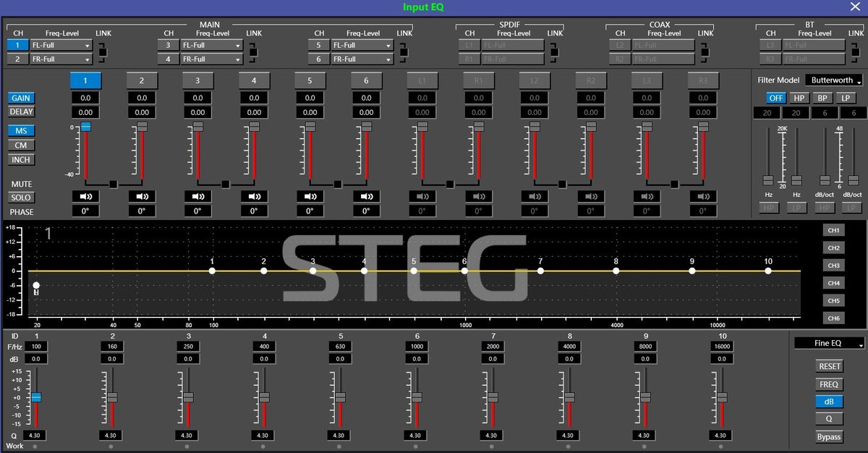Toggle link between channels 3 and 4 strips
This screenshot has width=868, height=453.
226,184
